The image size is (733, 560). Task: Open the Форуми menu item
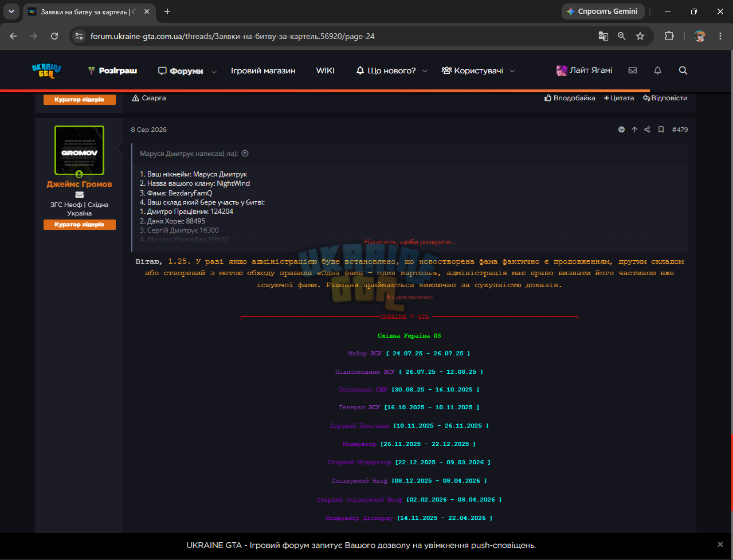click(181, 71)
